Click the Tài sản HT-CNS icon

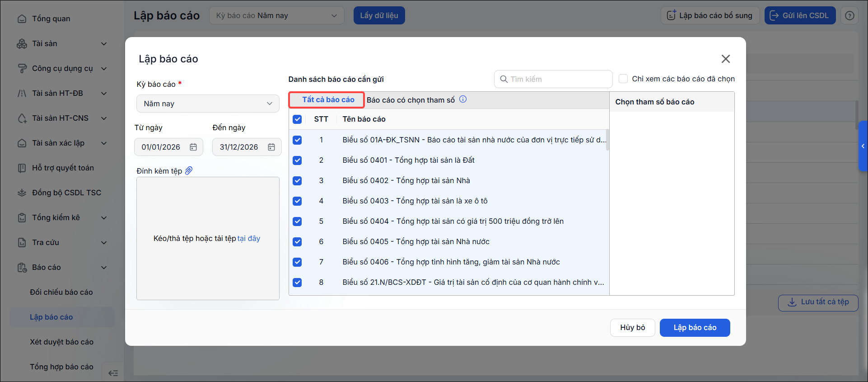(x=22, y=118)
